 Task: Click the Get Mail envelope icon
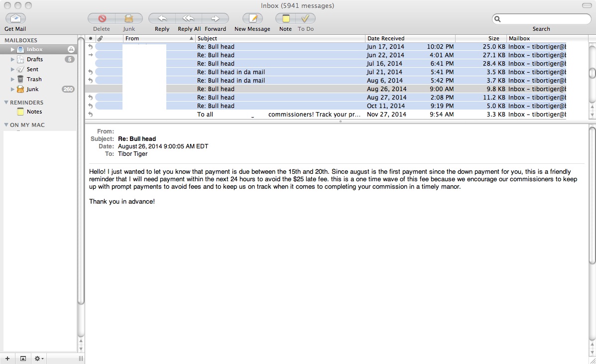click(15, 18)
